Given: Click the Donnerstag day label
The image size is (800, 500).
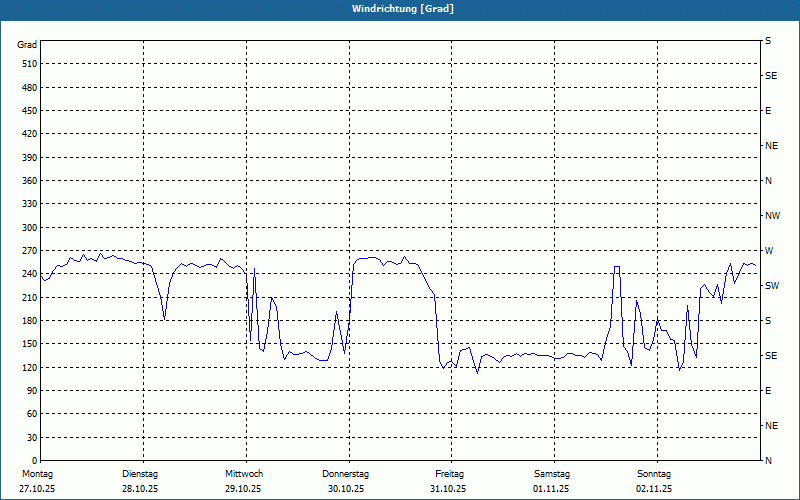Looking at the screenshot, I should [346, 474].
